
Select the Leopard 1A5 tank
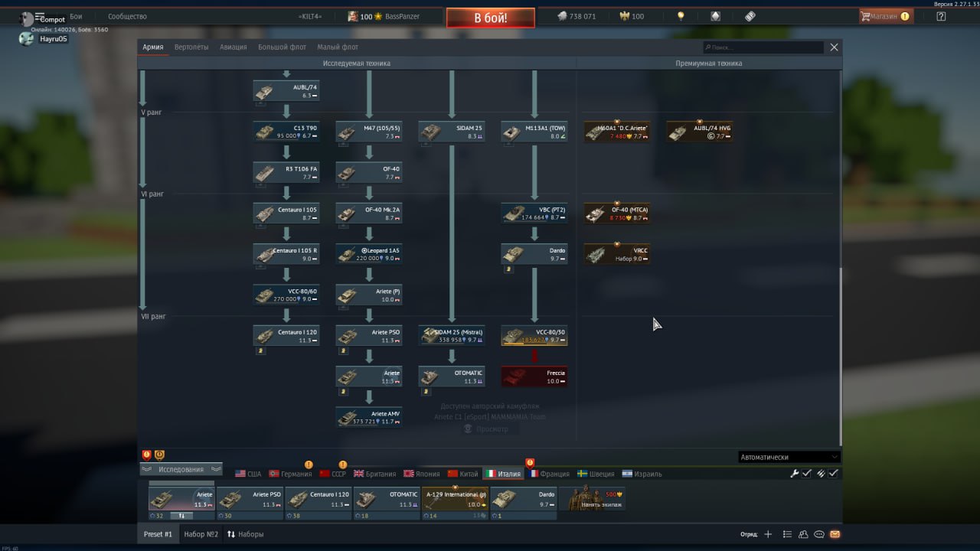click(x=369, y=254)
